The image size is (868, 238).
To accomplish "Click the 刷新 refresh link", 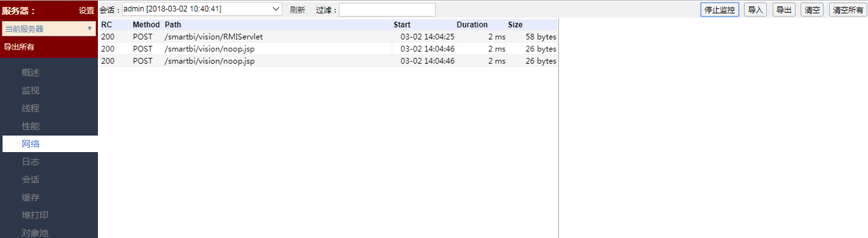I will point(297,10).
